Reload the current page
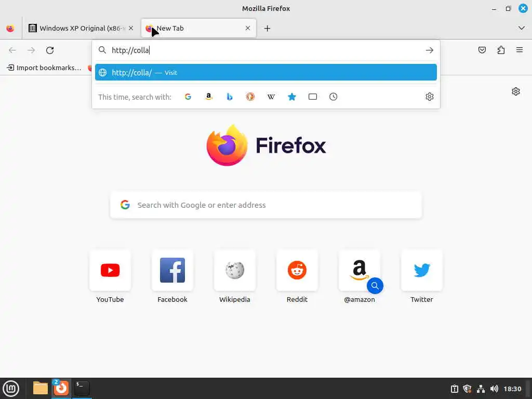This screenshot has width=532, height=399. point(50,50)
